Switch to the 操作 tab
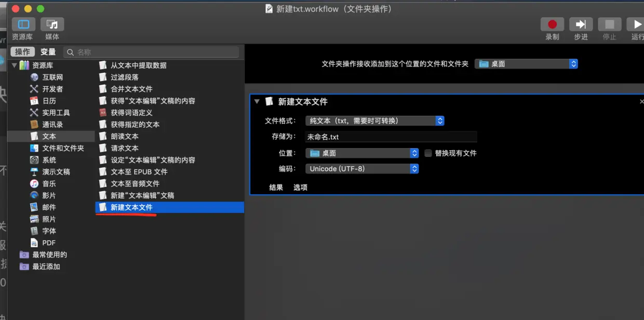 [22, 51]
